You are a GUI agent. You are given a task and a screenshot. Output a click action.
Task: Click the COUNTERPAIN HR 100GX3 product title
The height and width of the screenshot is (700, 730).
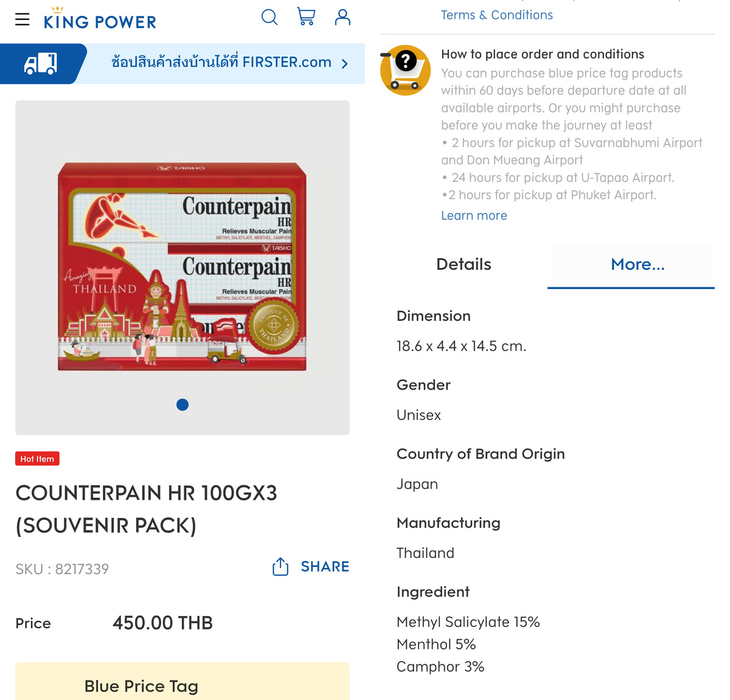[146, 509]
